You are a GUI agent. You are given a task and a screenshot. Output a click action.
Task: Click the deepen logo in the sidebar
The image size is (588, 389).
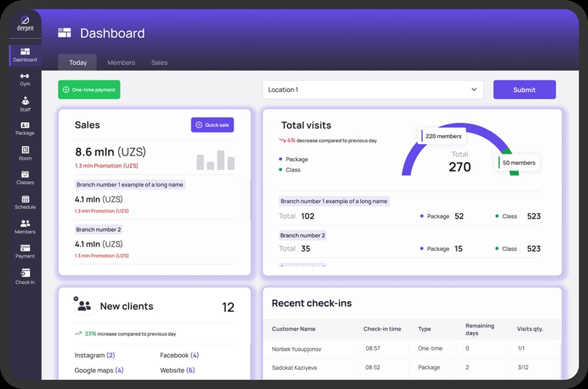click(x=25, y=23)
